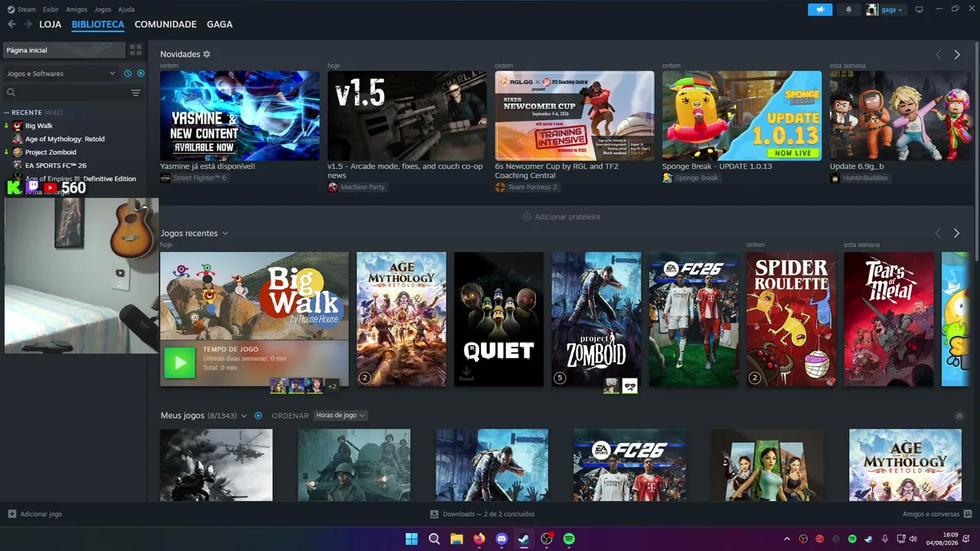The height and width of the screenshot is (551, 980).
Task: Go back with the navigation arrow
Action: click(11, 24)
